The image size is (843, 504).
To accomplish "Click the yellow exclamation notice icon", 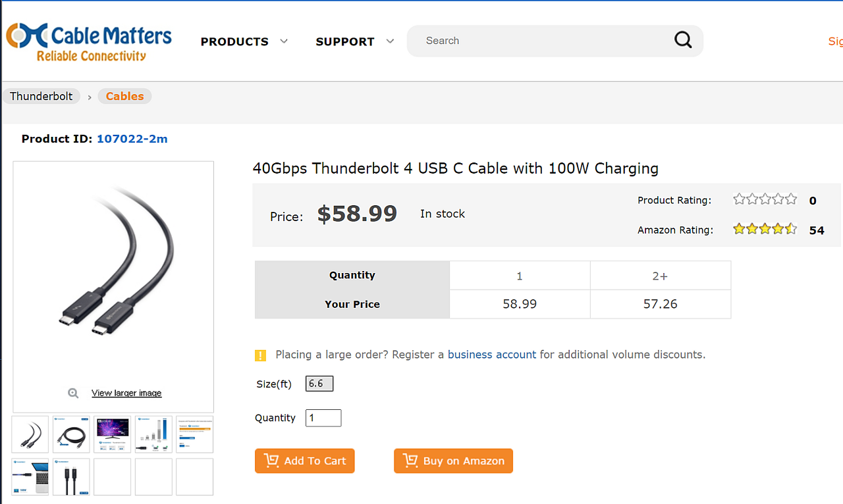I will pos(260,355).
